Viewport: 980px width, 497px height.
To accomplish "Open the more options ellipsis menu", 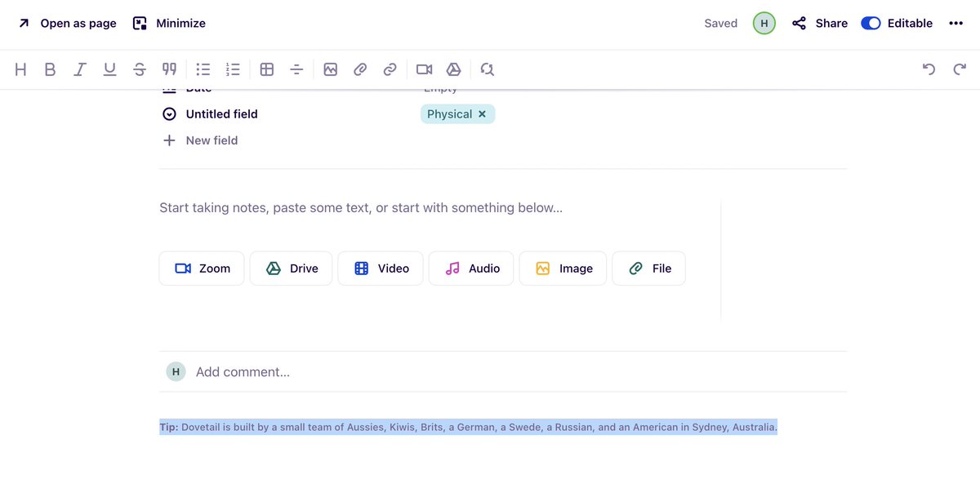I will click(x=956, y=24).
